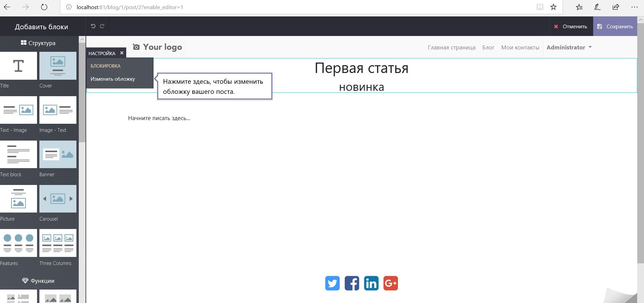Add the Three Columns block
This screenshot has height=303, width=644.
point(58,243)
